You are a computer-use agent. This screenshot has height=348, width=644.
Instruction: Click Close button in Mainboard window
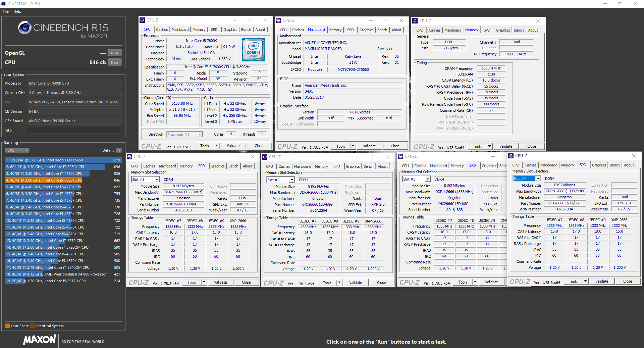click(x=395, y=146)
